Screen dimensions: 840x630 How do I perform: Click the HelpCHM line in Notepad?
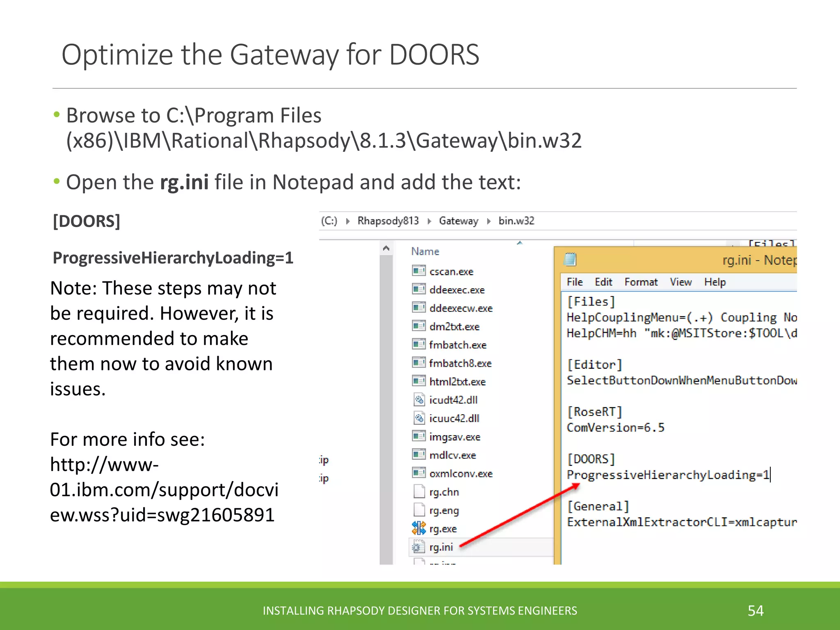pyautogui.click(x=682, y=333)
